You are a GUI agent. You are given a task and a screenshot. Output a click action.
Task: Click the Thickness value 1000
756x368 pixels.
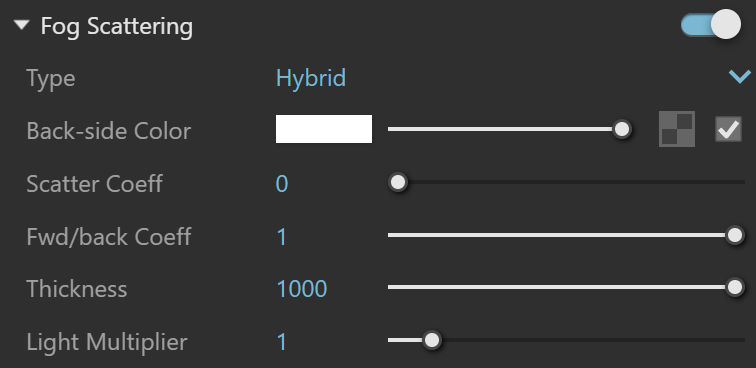(x=302, y=289)
